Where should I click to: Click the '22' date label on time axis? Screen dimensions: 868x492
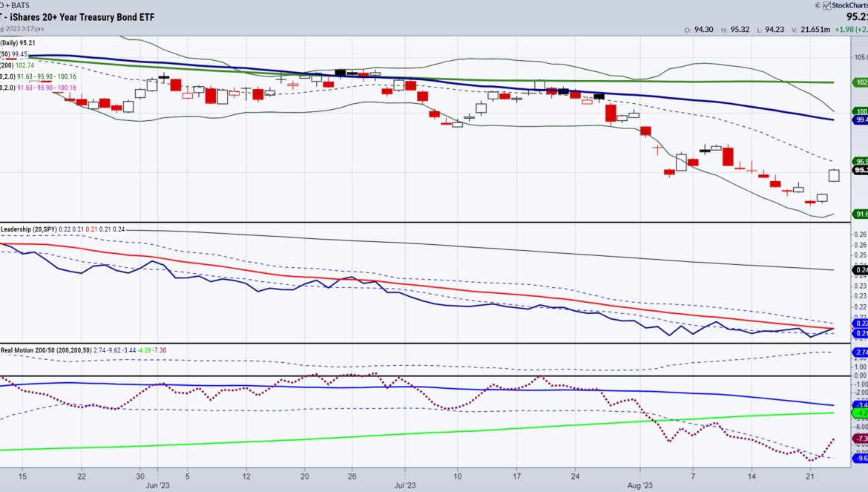(82, 476)
